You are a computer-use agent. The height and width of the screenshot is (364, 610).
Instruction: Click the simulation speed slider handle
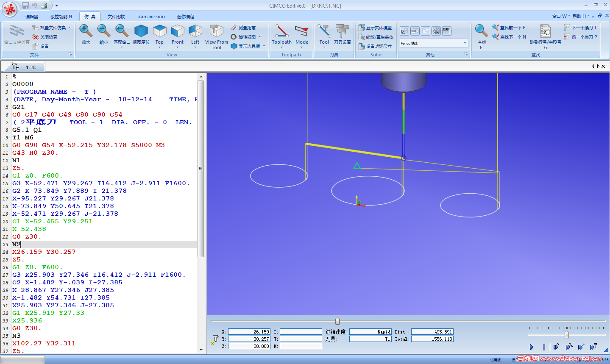pyautogui.click(x=567, y=335)
